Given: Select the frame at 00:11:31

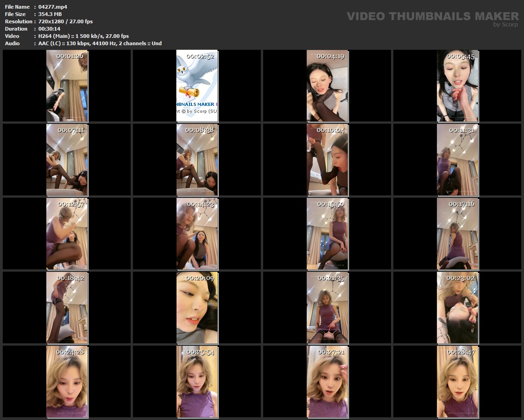Looking at the screenshot, I should coord(457,160).
